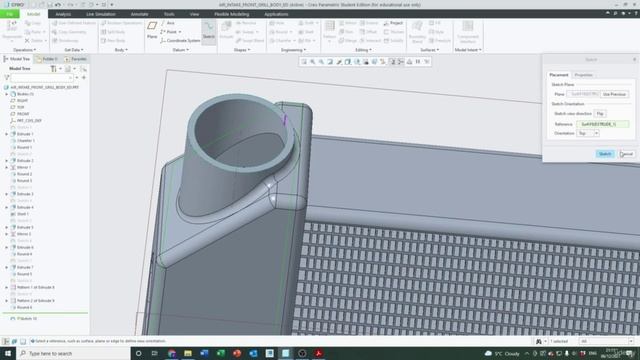Click Zoom In on the graphics toolbar

(x=313, y=62)
